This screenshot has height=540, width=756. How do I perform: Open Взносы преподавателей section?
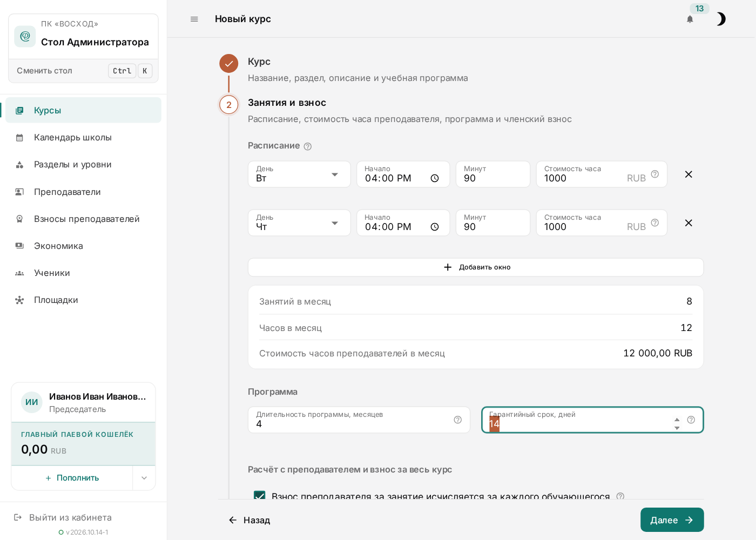[x=83, y=219]
